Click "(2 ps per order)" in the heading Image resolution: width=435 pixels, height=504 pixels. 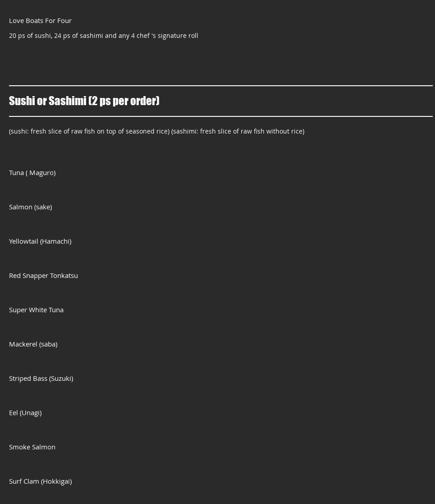(124, 101)
